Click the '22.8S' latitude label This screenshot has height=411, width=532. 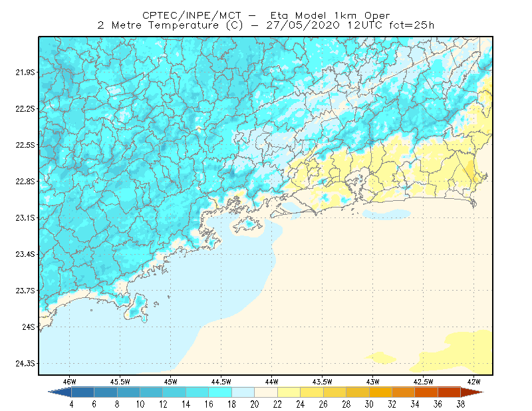point(25,182)
